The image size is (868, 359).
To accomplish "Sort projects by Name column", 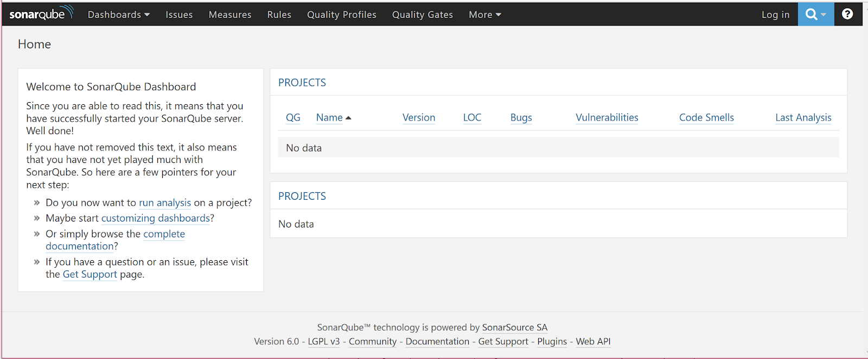I will (x=329, y=117).
